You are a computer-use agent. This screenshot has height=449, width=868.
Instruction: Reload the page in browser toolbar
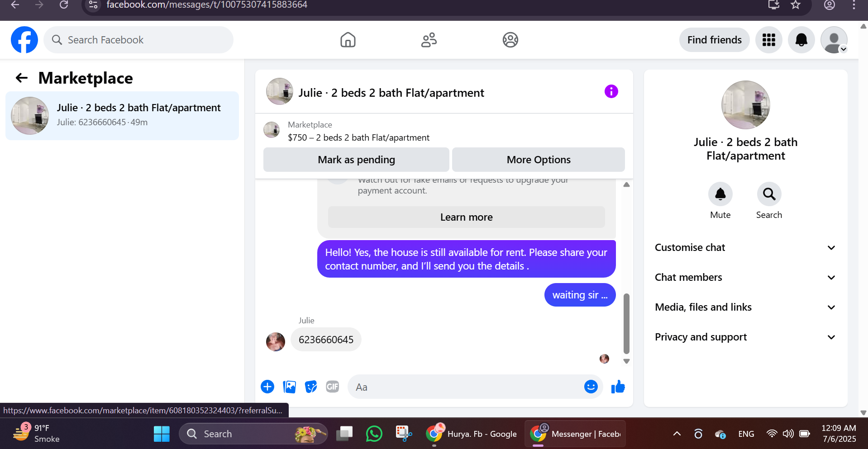click(x=64, y=5)
